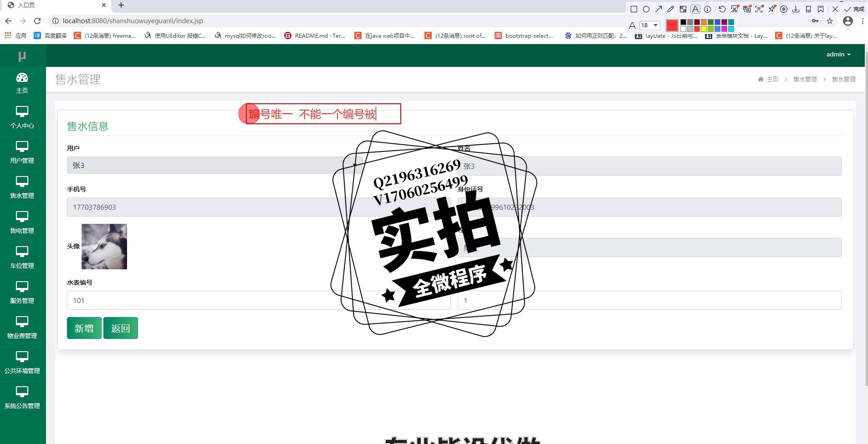This screenshot has height=444, width=868.
Task: Click the text recognition (OCR) icon
Action: coord(759,9)
